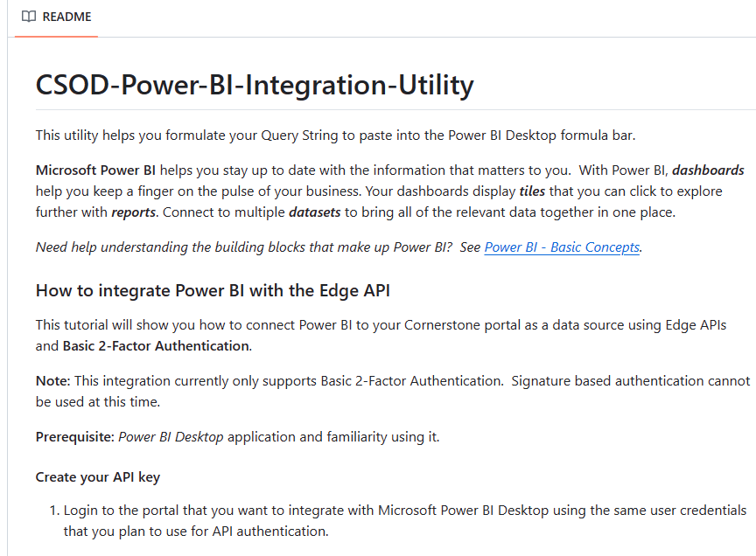The height and width of the screenshot is (556, 756).
Task: Click the italic Power BI Desktop text
Action: 171,437
